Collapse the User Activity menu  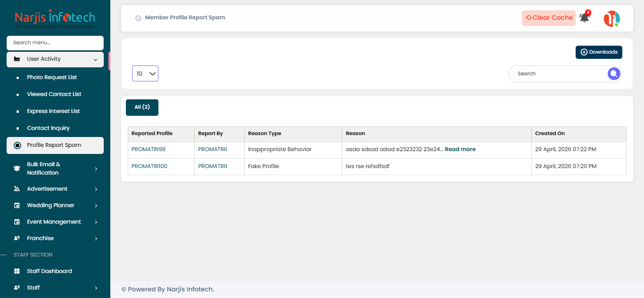coord(95,59)
